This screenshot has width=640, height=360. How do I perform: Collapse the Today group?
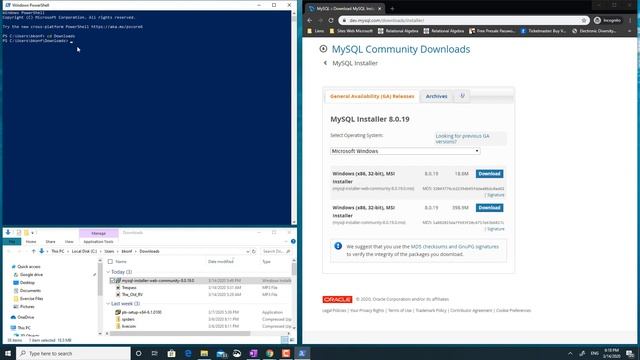(x=108, y=272)
